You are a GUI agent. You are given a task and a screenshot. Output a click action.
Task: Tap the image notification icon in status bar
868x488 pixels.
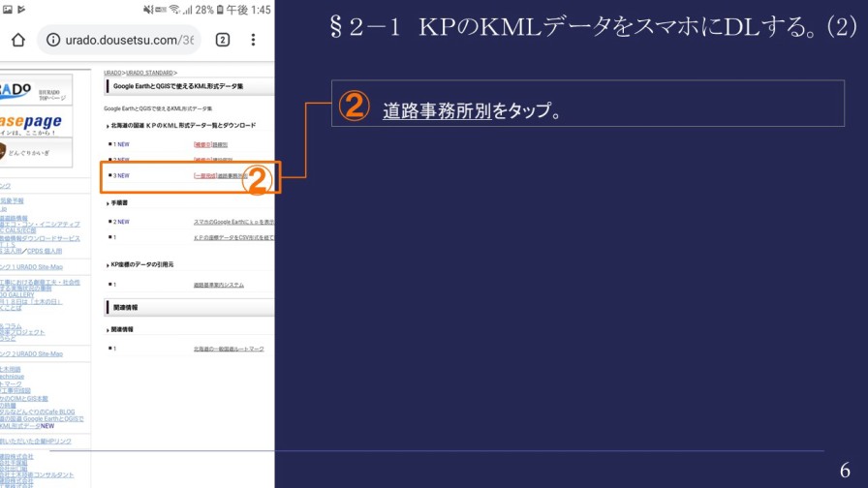[8, 10]
